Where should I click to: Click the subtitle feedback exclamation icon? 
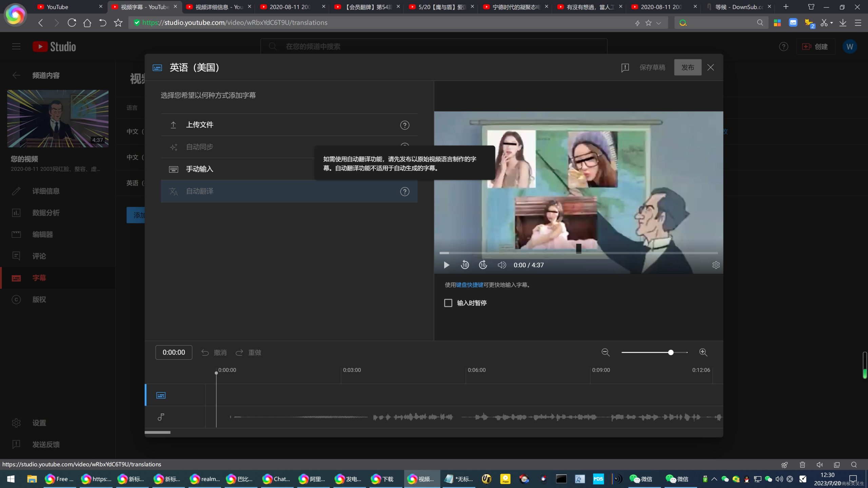(625, 67)
